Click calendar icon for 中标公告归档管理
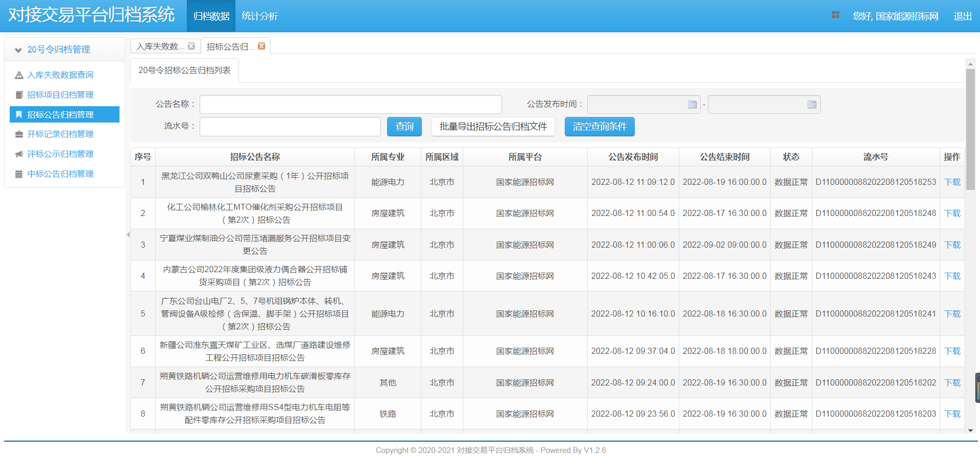The height and width of the screenshot is (459, 980). point(19,174)
